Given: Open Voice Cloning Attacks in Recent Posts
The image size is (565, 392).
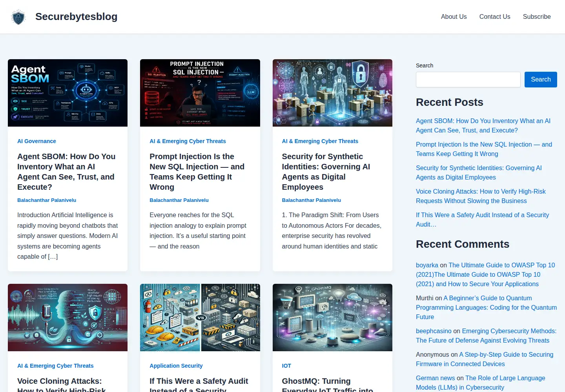Looking at the screenshot, I should [x=481, y=196].
